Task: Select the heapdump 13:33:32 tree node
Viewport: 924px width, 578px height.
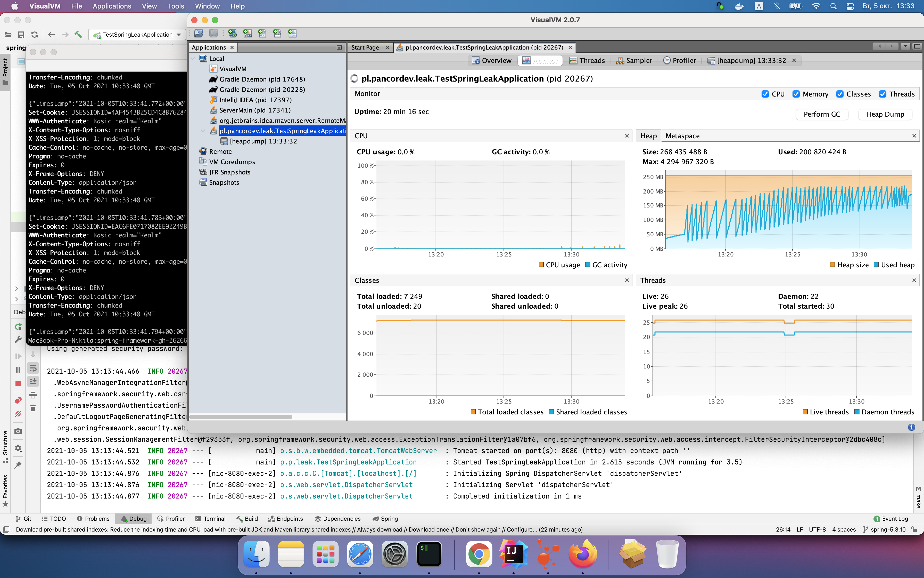Action: (x=259, y=141)
